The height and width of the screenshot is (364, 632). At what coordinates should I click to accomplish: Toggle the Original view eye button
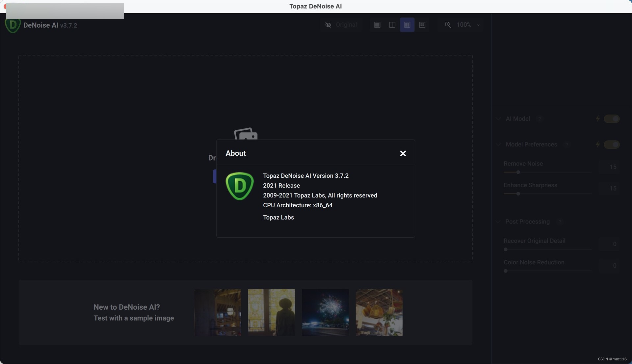click(341, 25)
